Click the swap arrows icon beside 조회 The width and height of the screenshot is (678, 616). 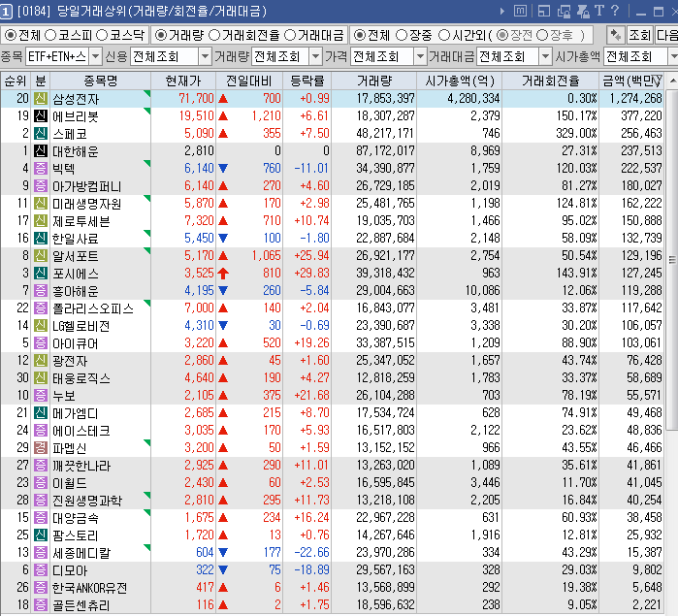click(615, 35)
